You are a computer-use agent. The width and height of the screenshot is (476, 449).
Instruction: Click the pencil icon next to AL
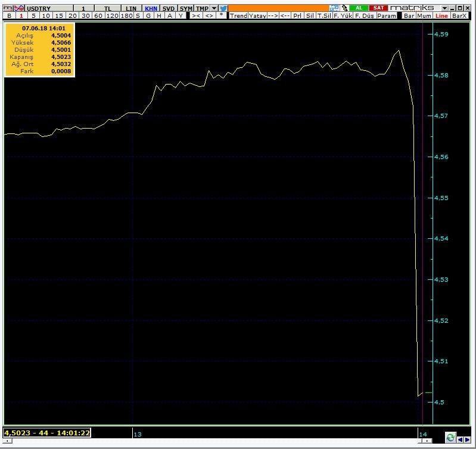point(344,8)
